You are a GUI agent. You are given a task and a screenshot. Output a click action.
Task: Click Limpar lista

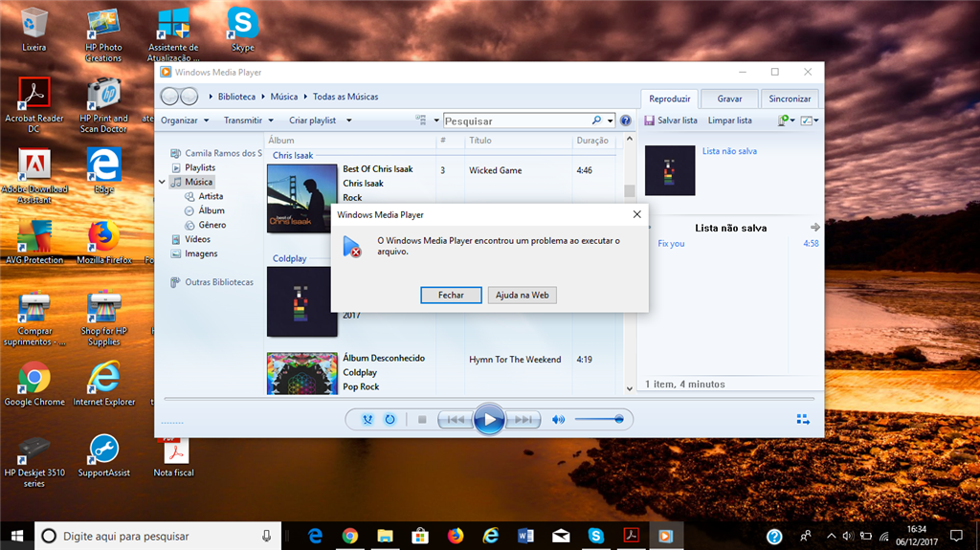tap(729, 120)
